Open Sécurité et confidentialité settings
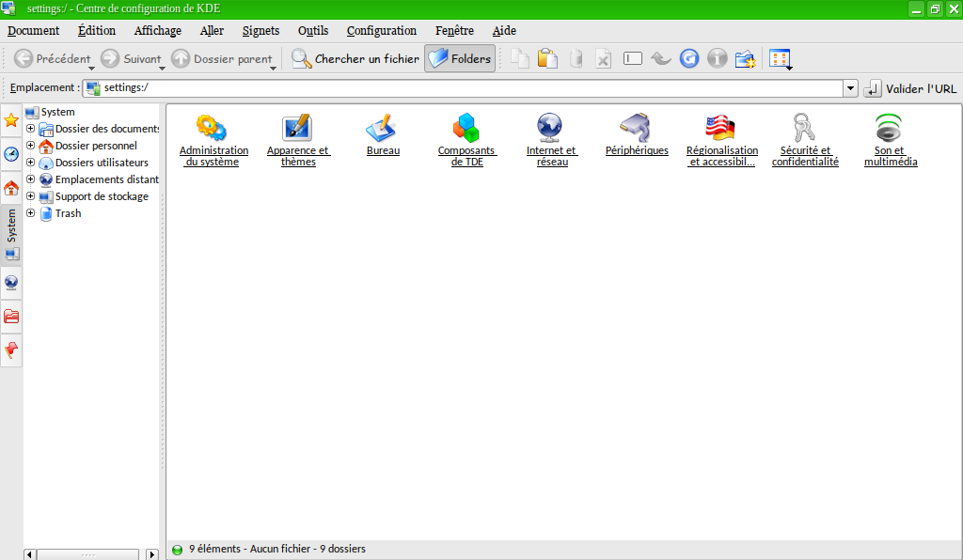 coord(805,140)
